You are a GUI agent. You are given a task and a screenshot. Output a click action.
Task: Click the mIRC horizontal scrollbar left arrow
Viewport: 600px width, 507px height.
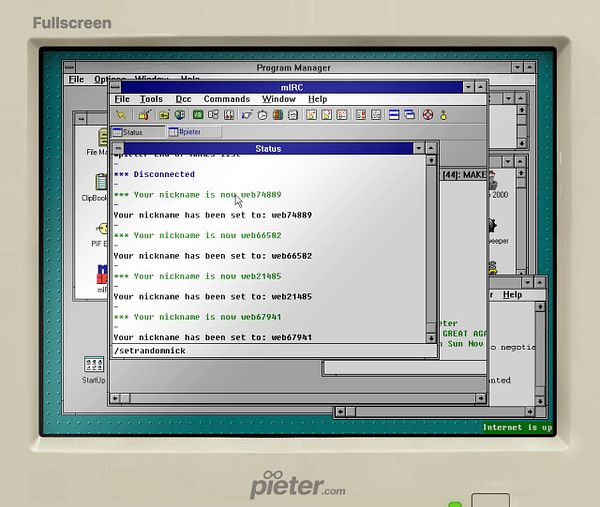115,399
